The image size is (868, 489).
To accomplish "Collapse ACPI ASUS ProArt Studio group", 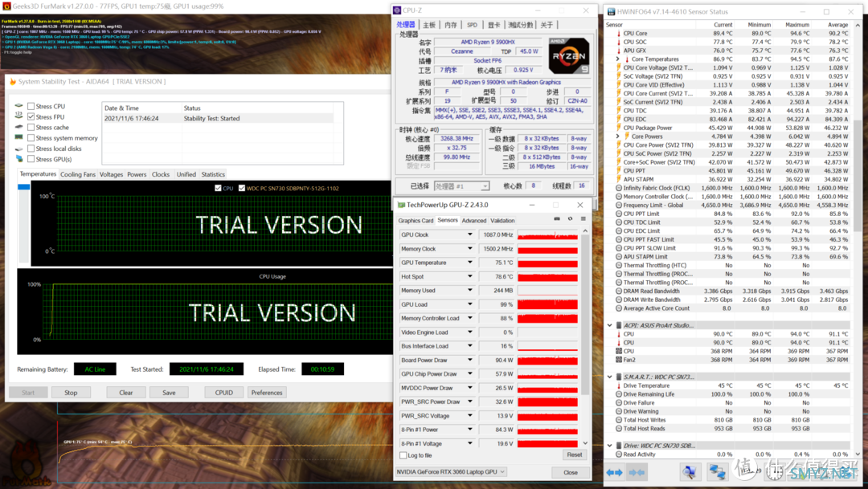I will coord(610,325).
